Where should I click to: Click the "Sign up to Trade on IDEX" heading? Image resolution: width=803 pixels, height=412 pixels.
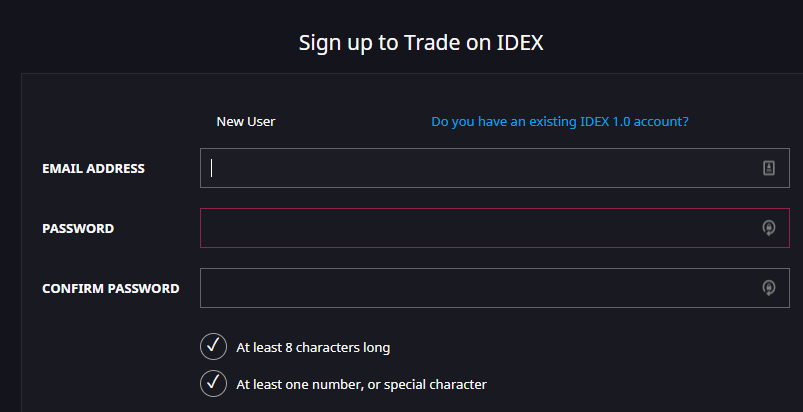(x=421, y=43)
